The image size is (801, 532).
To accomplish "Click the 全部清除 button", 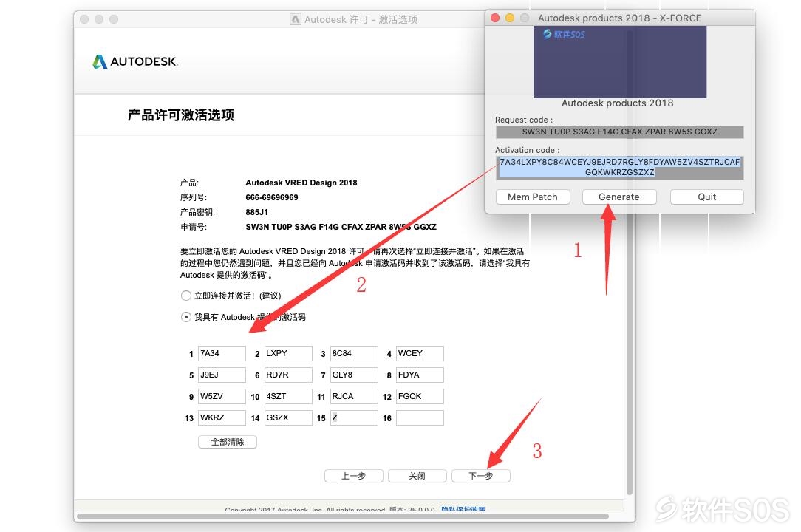I will coord(228,442).
